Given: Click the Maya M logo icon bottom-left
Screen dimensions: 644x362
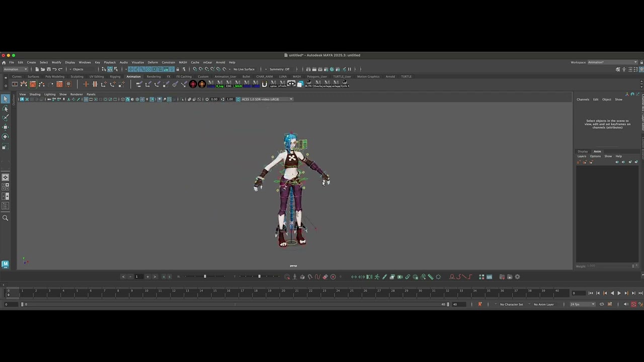Looking at the screenshot, I should pyautogui.click(x=5, y=264).
